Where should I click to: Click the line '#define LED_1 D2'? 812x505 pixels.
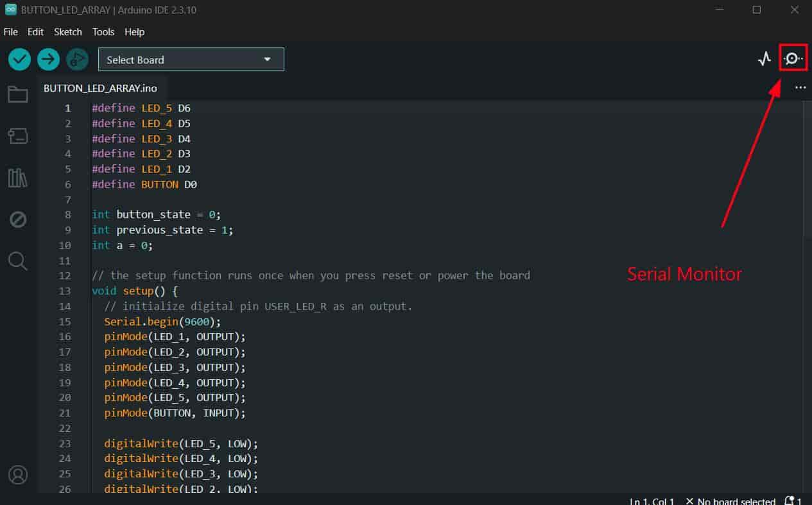(x=141, y=169)
